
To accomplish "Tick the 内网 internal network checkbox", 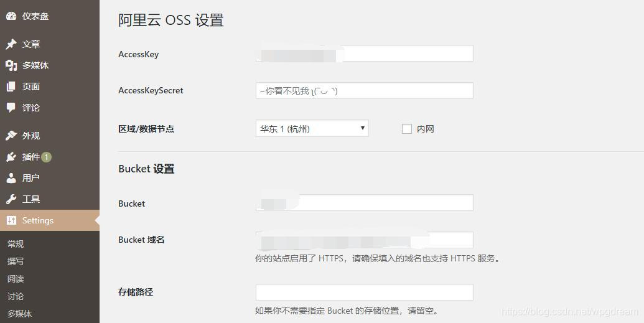I will [x=406, y=129].
